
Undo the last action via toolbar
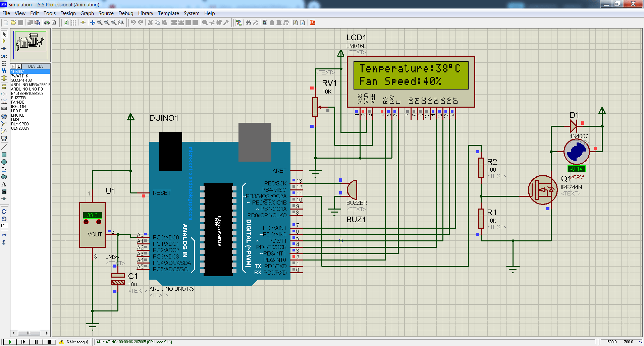(133, 22)
